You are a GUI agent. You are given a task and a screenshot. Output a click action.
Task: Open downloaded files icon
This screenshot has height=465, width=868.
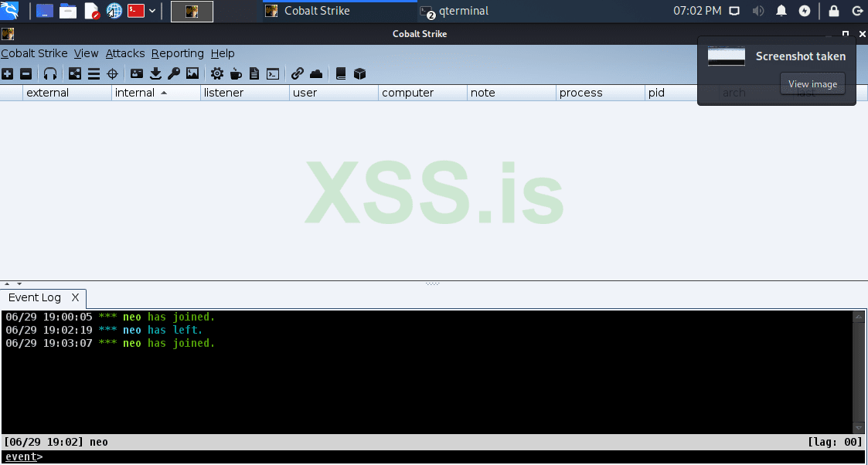155,73
